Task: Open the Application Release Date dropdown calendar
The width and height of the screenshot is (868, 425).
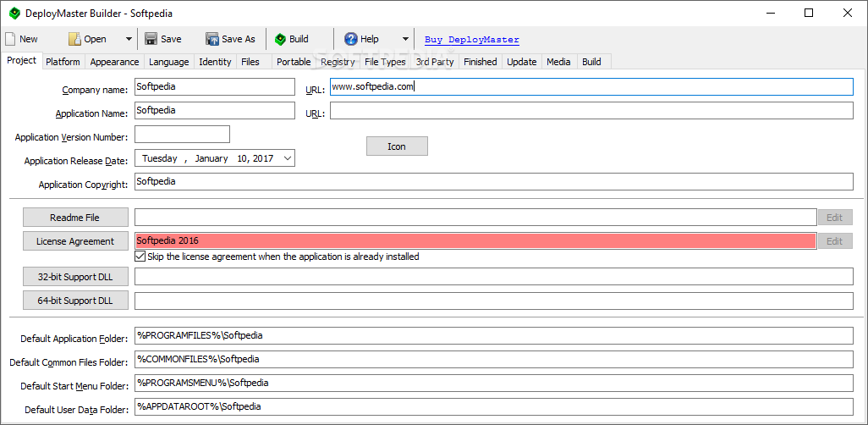Action: coord(288,158)
